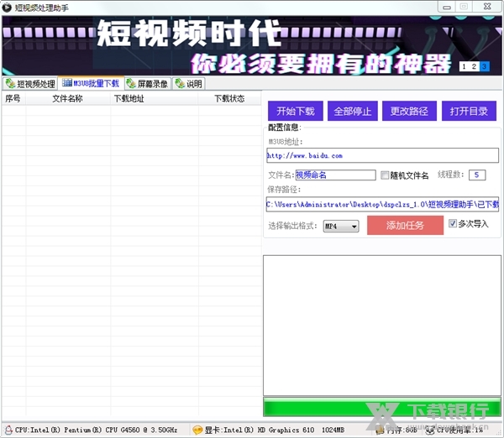
Task: Click the 短视频处理 tab icon
Action: (10, 84)
